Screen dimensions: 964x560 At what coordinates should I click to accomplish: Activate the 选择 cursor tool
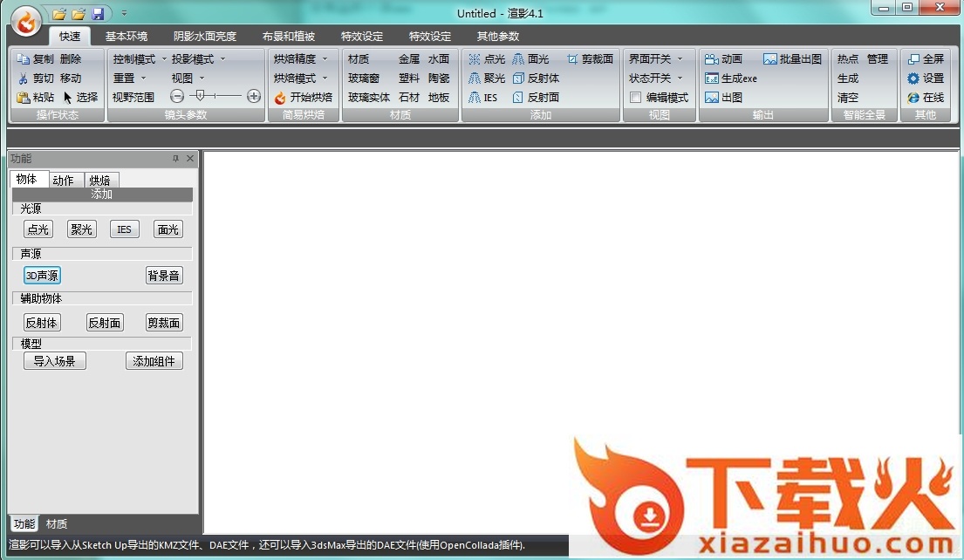80,97
